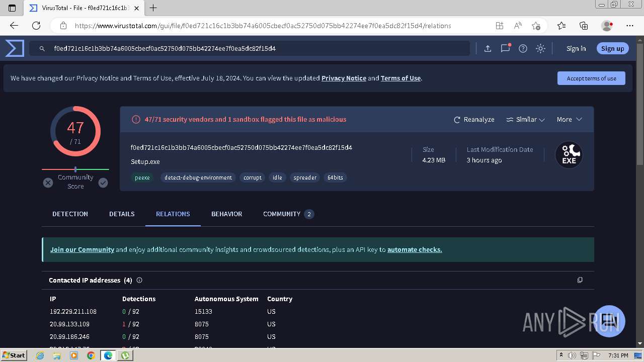Open the Favorites list icon
The height and width of the screenshot is (362, 644).
[561, 26]
